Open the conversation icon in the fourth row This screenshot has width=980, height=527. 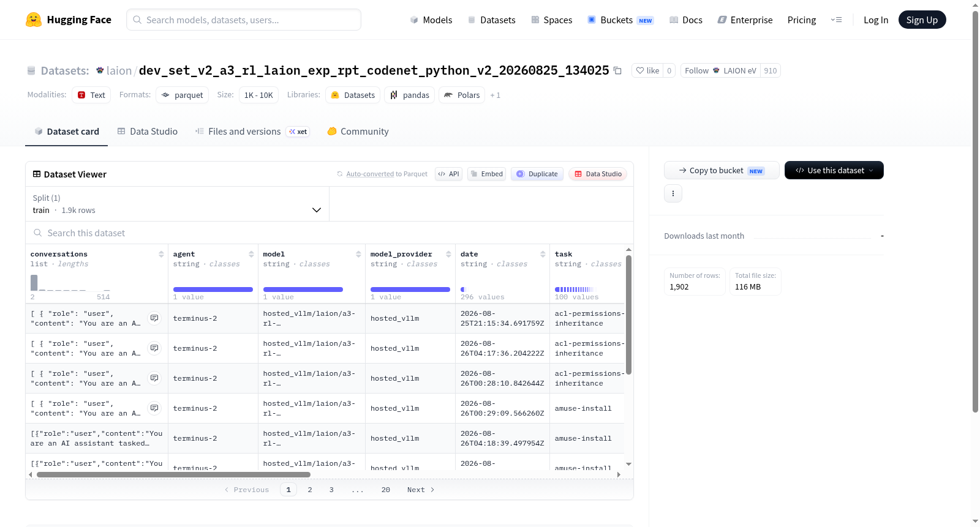coord(154,408)
